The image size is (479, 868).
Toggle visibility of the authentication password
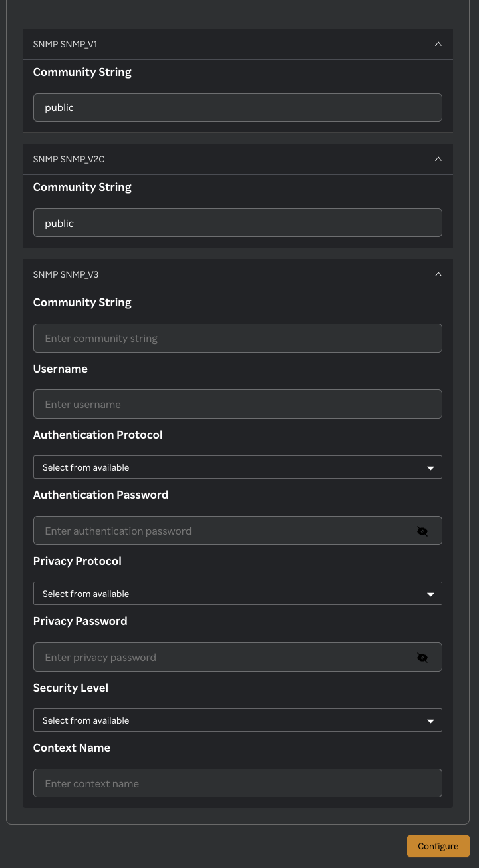click(422, 531)
